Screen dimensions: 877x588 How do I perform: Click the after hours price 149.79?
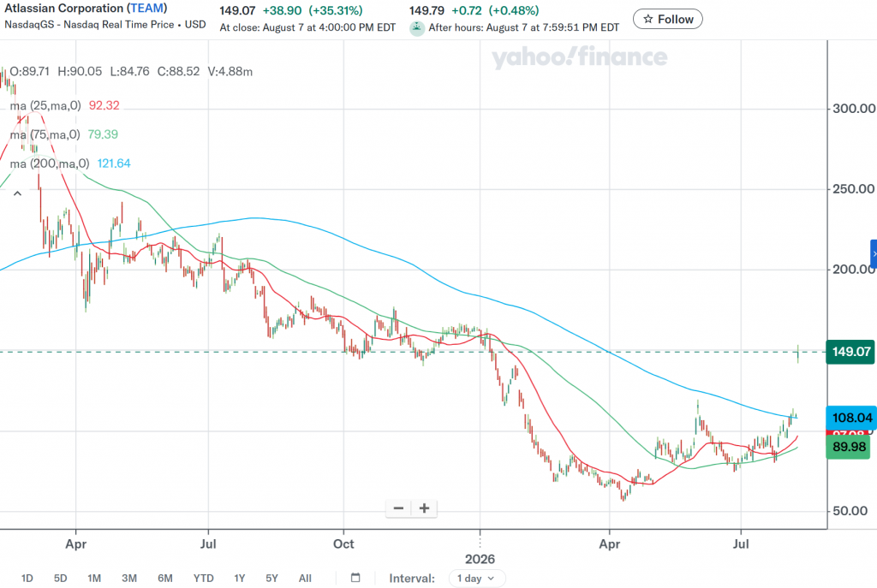pyautogui.click(x=427, y=10)
